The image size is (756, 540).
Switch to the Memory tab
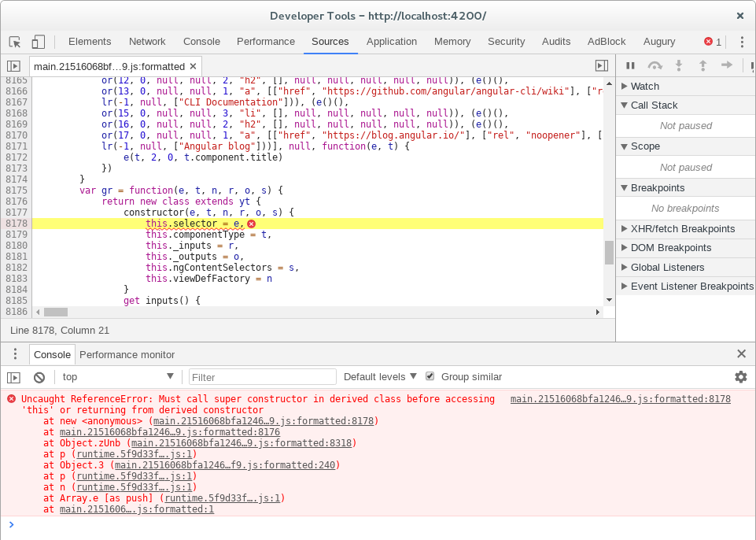point(452,42)
